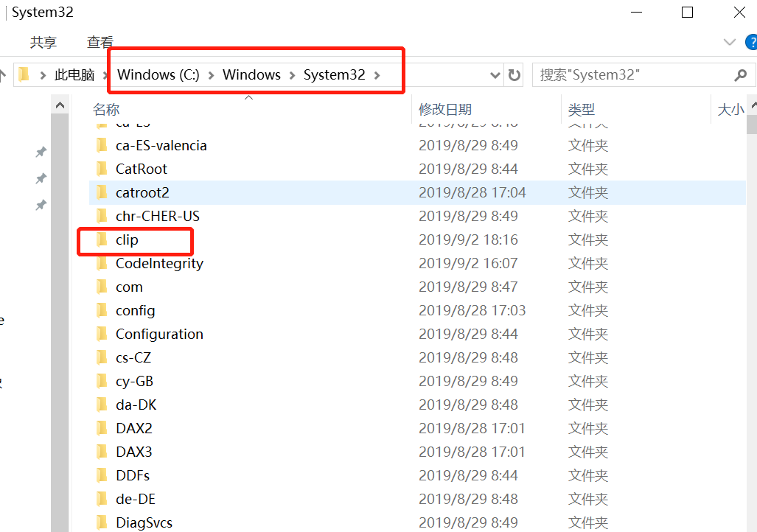Click the breadcrumb arrow after System32

(x=377, y=74)
